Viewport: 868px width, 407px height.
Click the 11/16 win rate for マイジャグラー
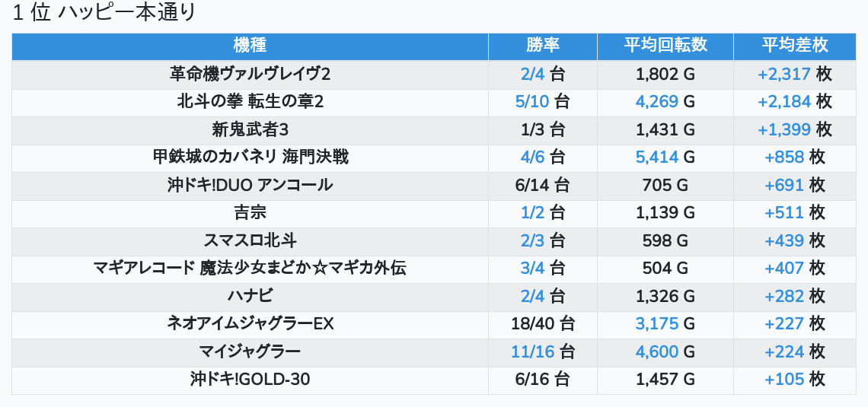532,351
